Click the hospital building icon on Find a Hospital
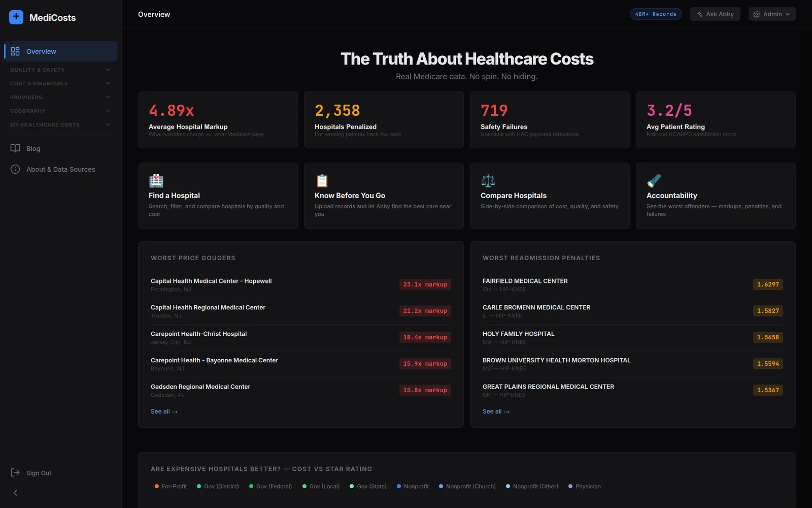This screenshot has width=812, height=508. (156, 180)
